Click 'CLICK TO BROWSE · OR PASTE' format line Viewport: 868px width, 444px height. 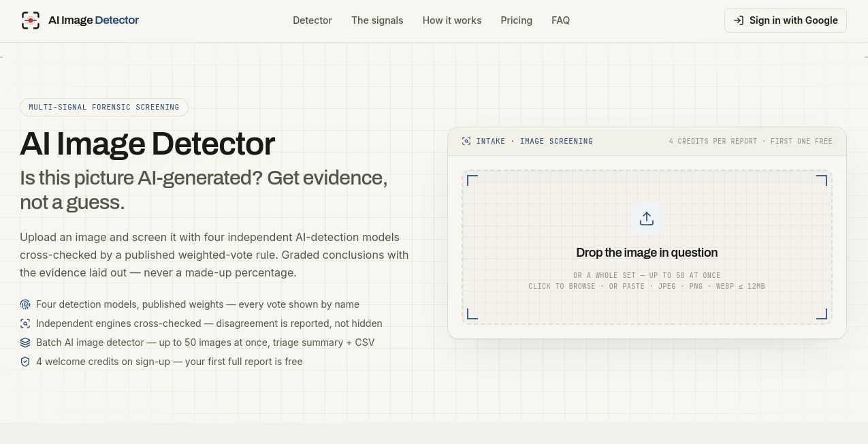pyautogui.click(x=647, y=286)
